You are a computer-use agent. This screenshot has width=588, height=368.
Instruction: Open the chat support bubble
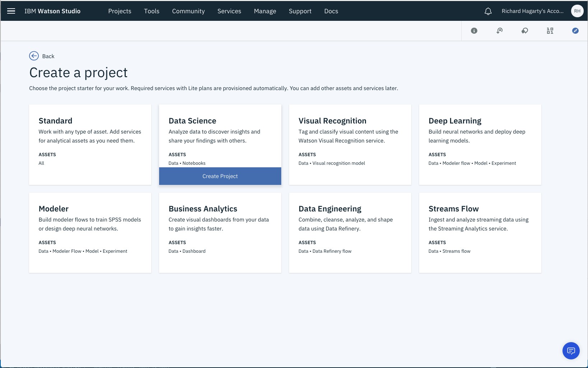[x=571, y=350]
